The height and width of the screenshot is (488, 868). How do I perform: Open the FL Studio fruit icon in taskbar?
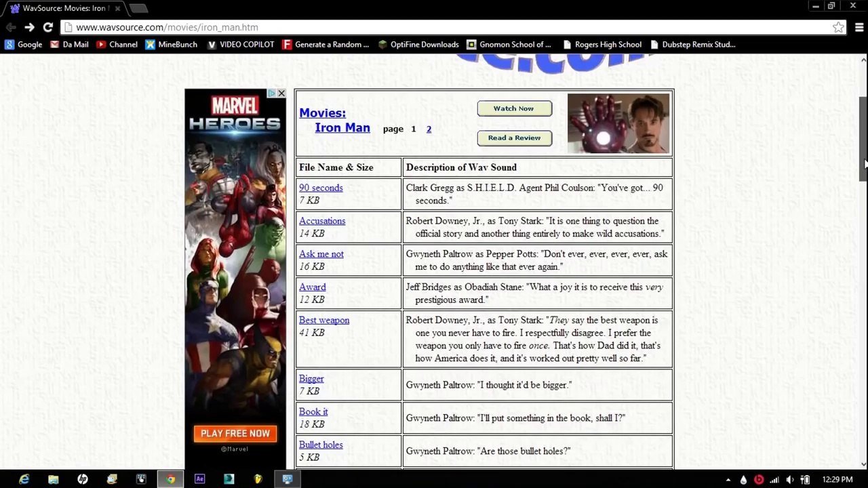pyautogui.click(x=258, y=479)
